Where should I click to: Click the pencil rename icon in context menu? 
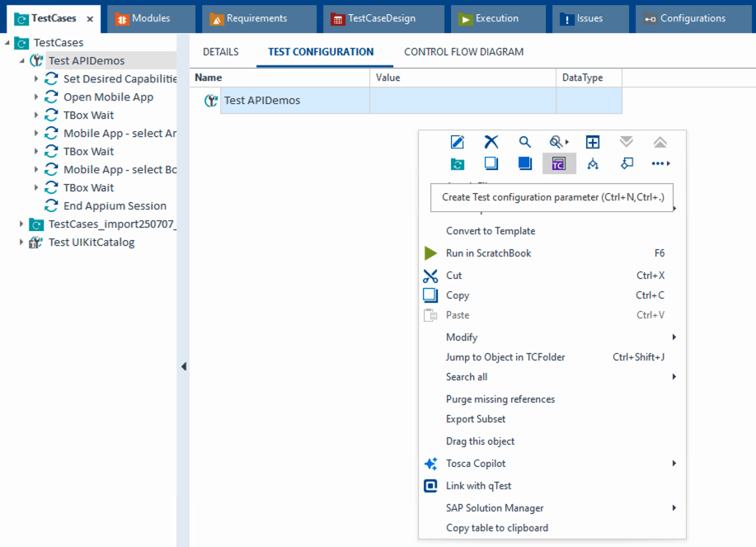[457, 142]
